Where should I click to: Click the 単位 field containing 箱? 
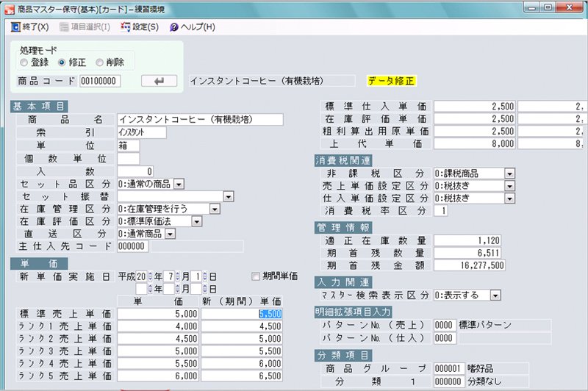coord(128,146)
